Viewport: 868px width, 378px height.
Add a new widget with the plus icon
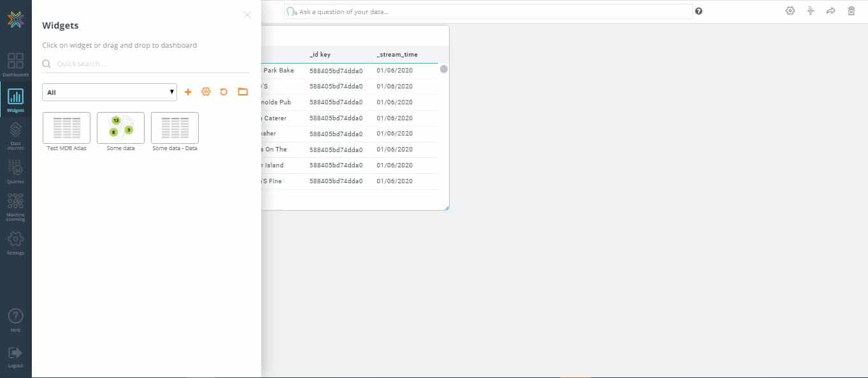(188, 92)
